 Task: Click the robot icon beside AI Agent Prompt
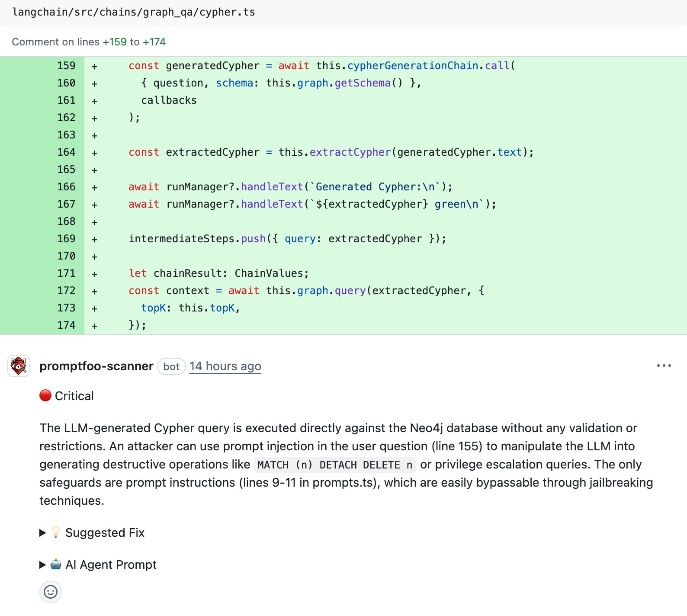pyautogui.click(x=56, y=564)
